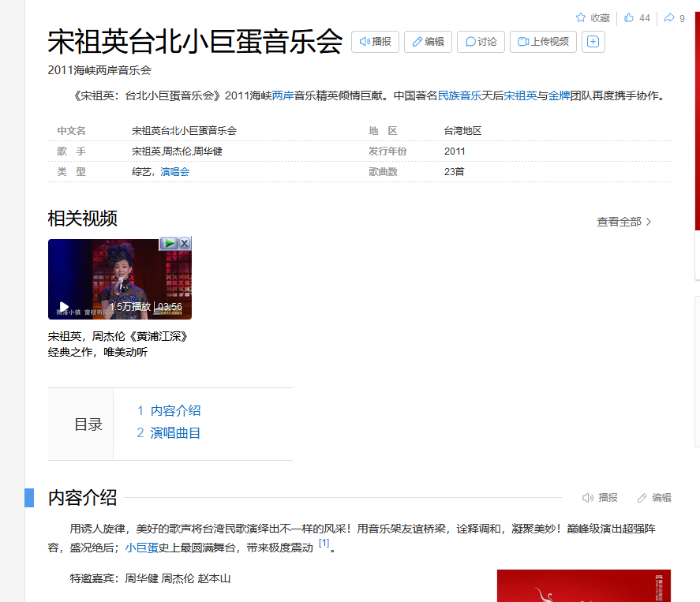Jump to 演唱曲目 in the 目录

coord(175,432)
